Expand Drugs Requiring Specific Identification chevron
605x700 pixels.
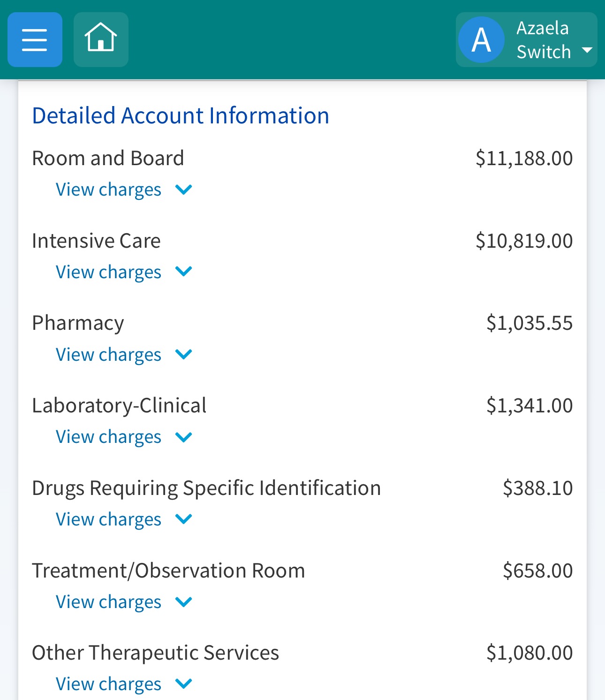click(x=183, y=519)
